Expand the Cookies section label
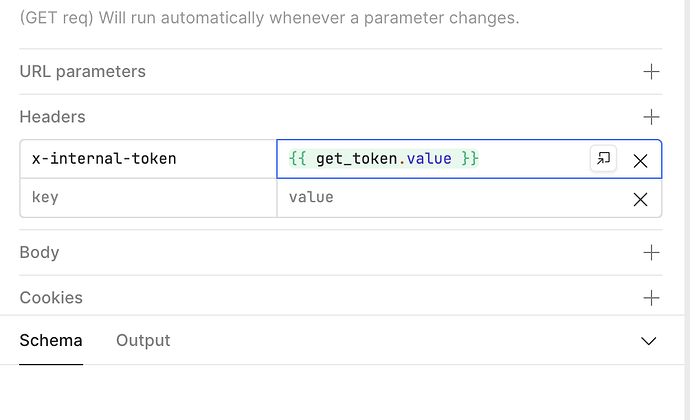690x420 pixels. (51, 298)
